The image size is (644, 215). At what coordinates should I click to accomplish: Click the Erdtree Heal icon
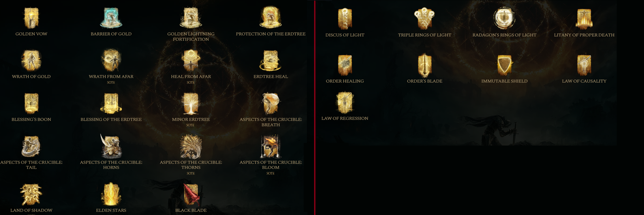point(270,60)
